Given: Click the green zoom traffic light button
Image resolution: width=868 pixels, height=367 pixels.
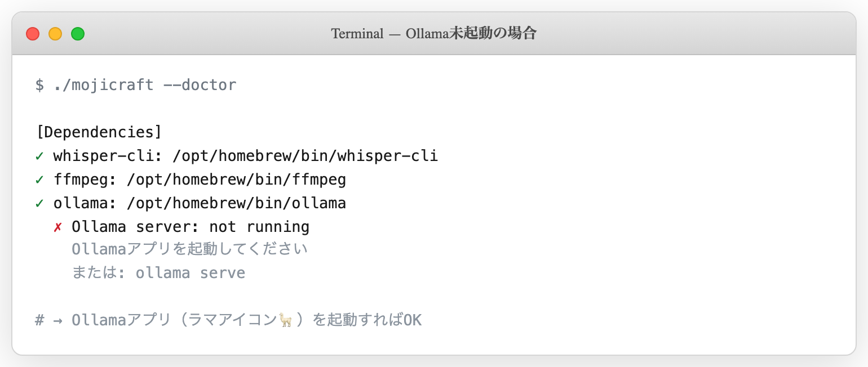Looking at the screenshot, I should (x=78, y=34).
